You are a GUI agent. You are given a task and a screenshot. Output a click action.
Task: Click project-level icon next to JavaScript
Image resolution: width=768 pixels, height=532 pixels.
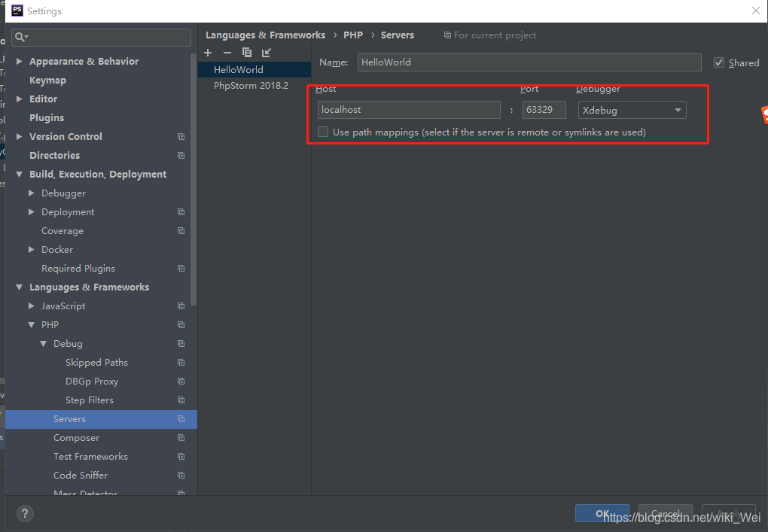[181, 306]
